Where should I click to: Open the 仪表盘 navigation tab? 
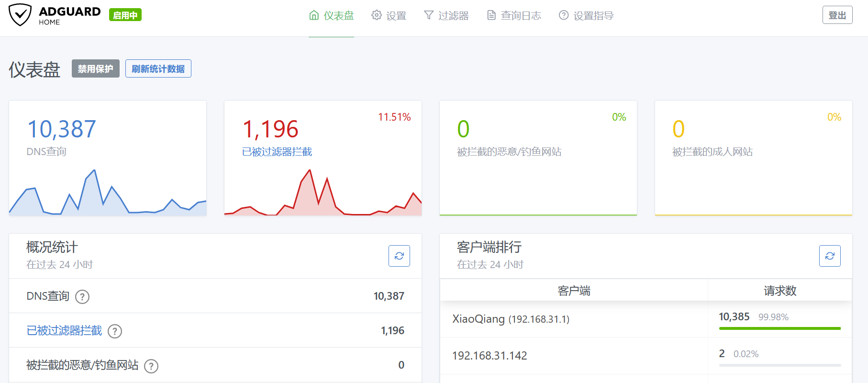coord(331,15)
